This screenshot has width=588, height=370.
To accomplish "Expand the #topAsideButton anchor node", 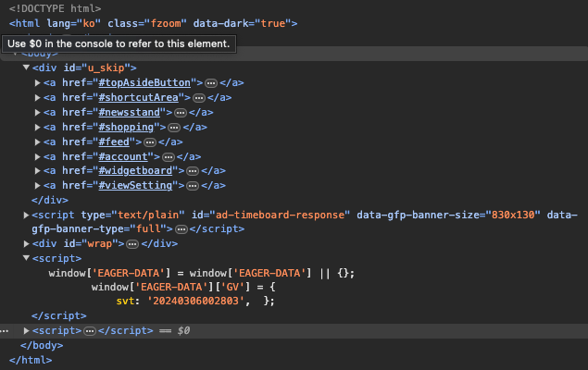I will (37, 82).
